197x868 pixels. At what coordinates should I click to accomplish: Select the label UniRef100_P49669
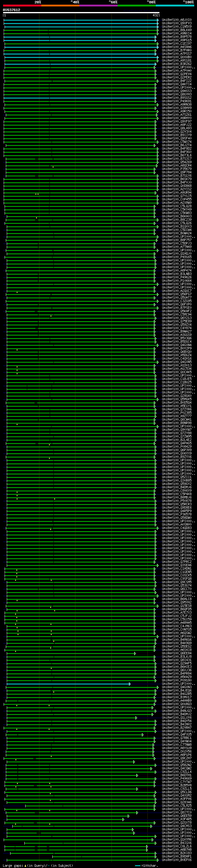tap(177, 779)
